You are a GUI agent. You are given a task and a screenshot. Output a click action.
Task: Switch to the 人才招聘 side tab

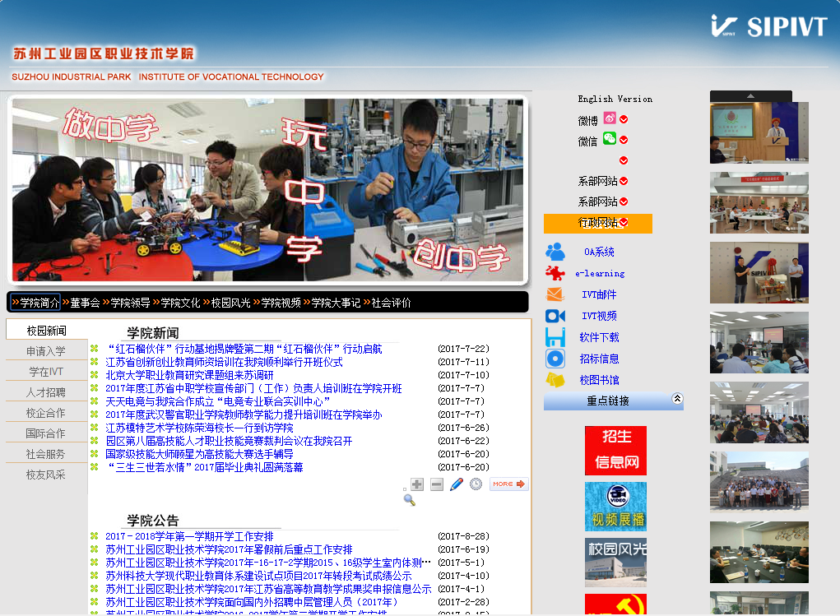coord(46,392)
